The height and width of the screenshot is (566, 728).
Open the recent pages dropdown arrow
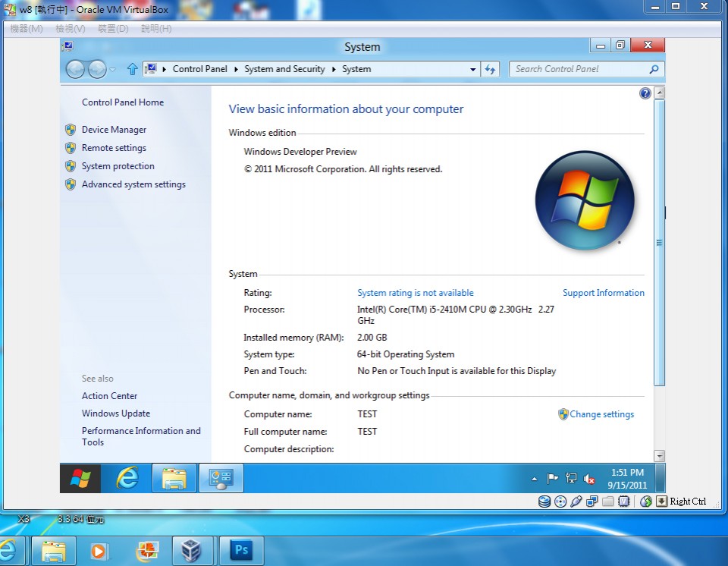(113, 69)
